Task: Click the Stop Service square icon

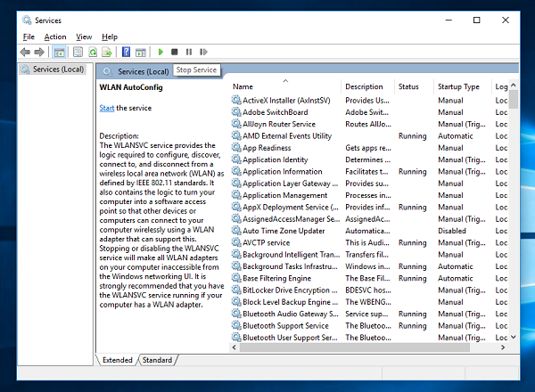Action: [175, 52]
